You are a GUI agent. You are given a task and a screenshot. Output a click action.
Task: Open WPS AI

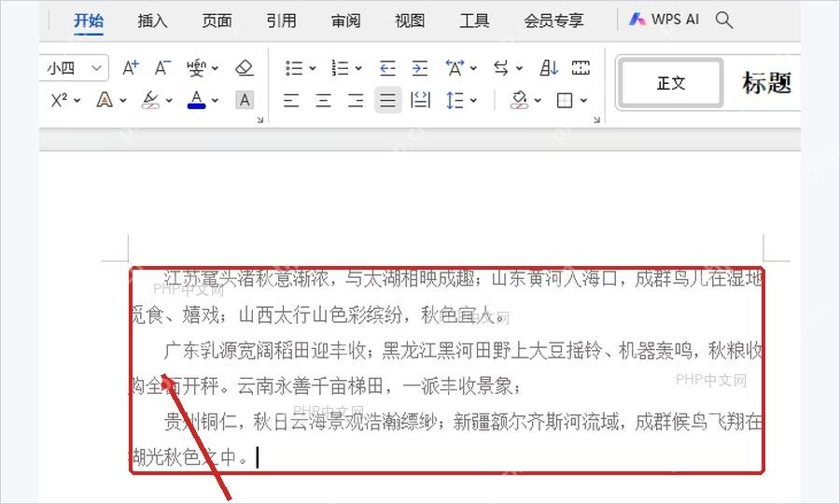pos(665,20)
